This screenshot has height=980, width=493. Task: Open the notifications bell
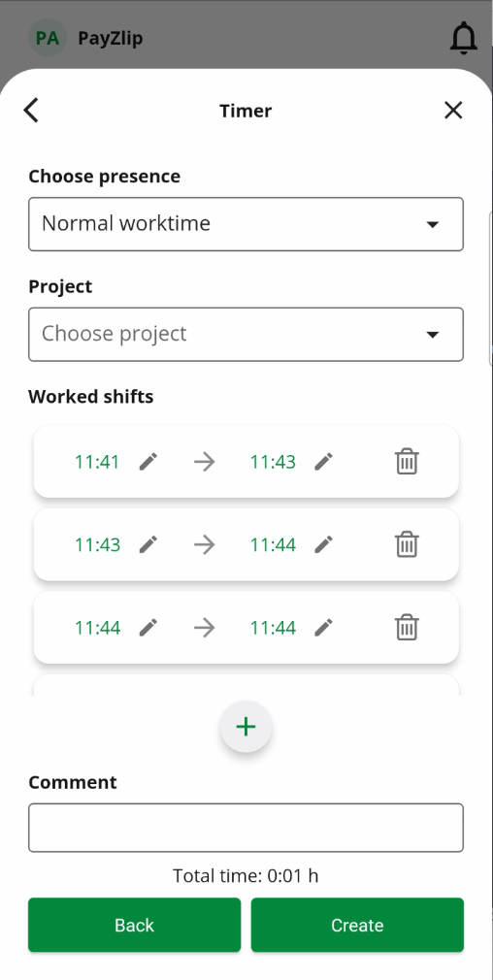(x=464, y=39)
